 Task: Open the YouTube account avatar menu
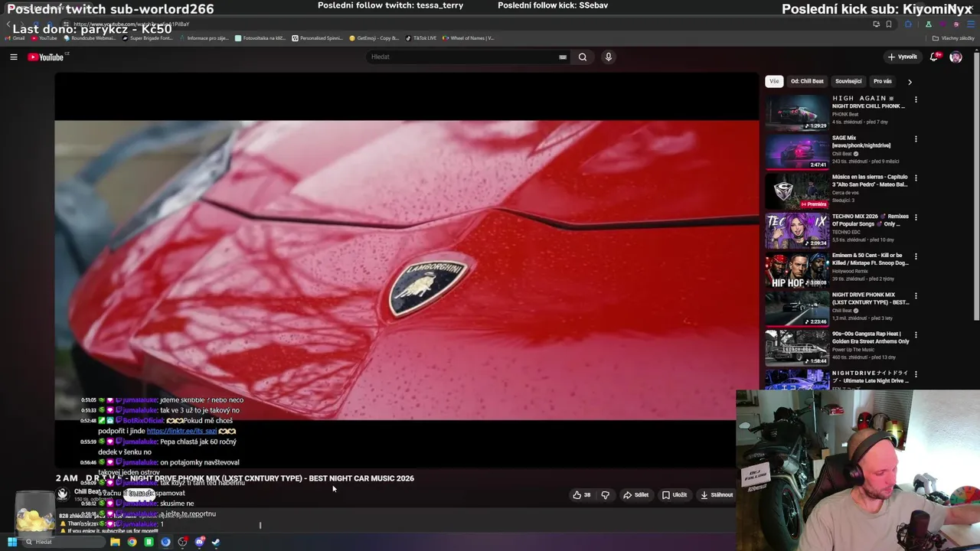(x=955, y=57)
